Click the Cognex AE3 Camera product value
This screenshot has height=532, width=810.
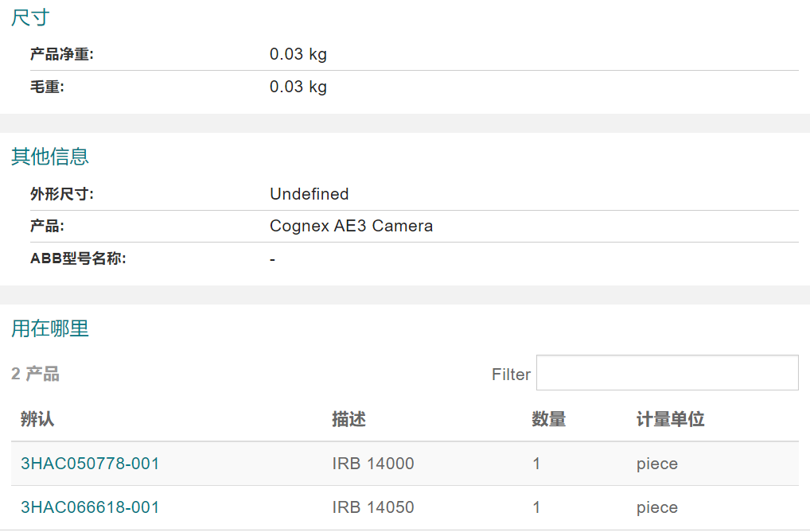351,226
